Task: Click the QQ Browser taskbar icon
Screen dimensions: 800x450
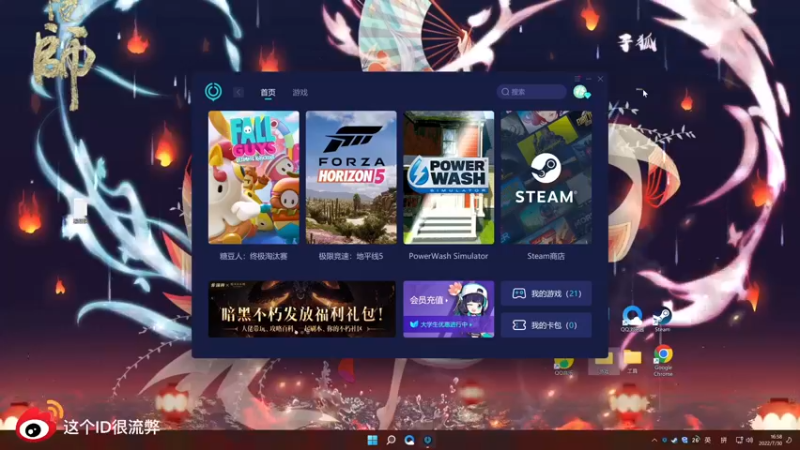Action: [409, 440]
